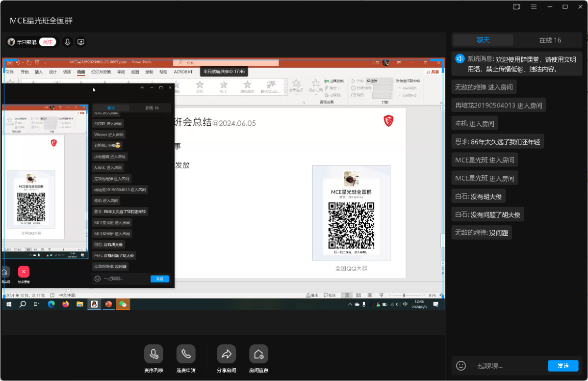This screenshot has height=381, width=588.
Task: Toggle the screen share icon beside the microphone
Action: pos(81,42)
